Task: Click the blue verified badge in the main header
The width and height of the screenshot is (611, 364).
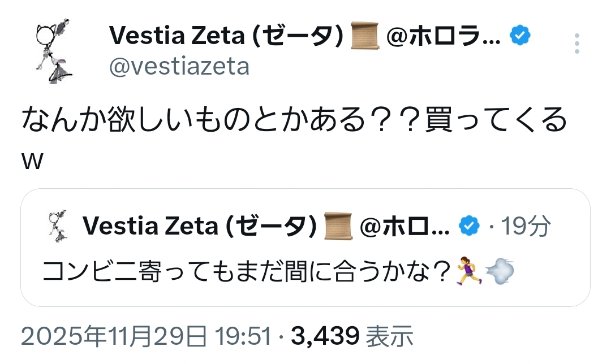Action: tap(520, 37)
